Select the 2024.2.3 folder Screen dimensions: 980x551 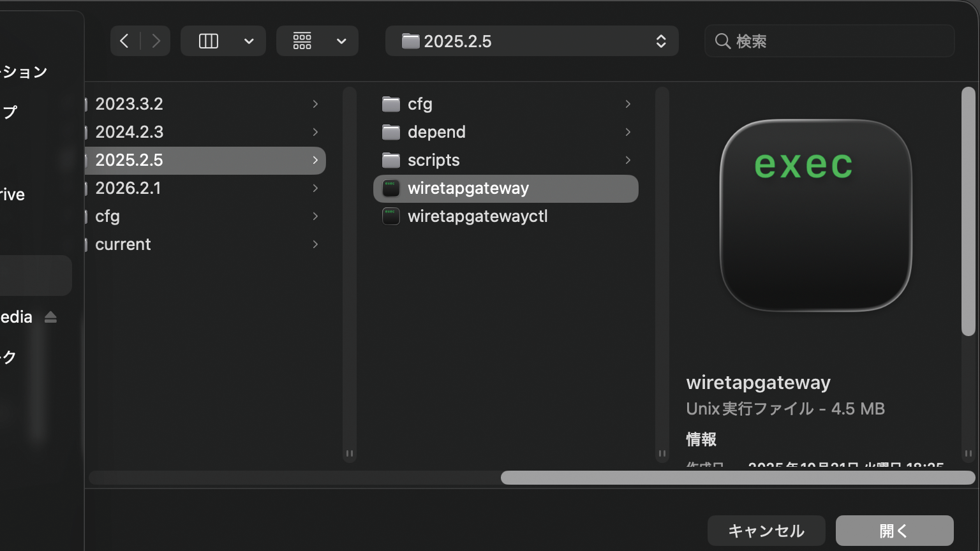pos(129,132)
